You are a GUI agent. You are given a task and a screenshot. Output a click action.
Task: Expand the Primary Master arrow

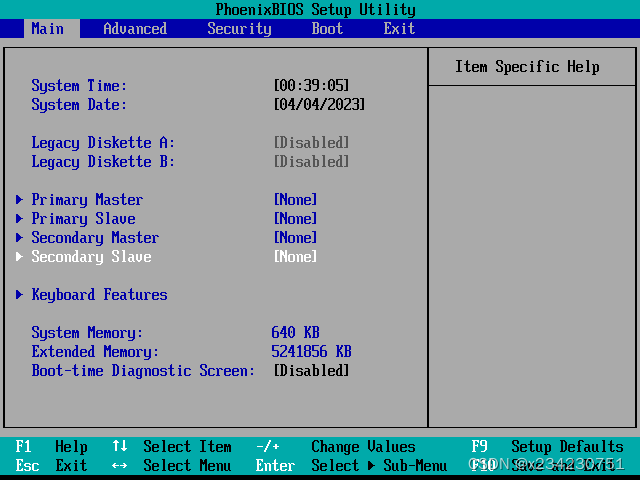[19, 200]
